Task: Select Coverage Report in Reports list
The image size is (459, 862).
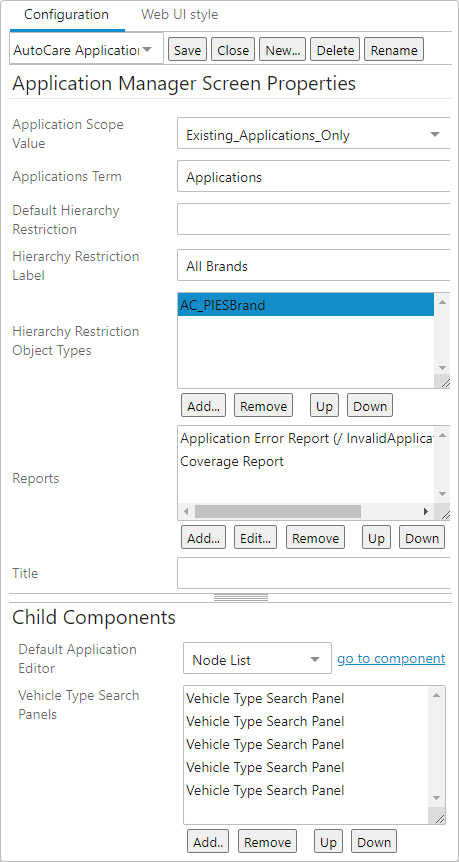Action: coord(232,461)
